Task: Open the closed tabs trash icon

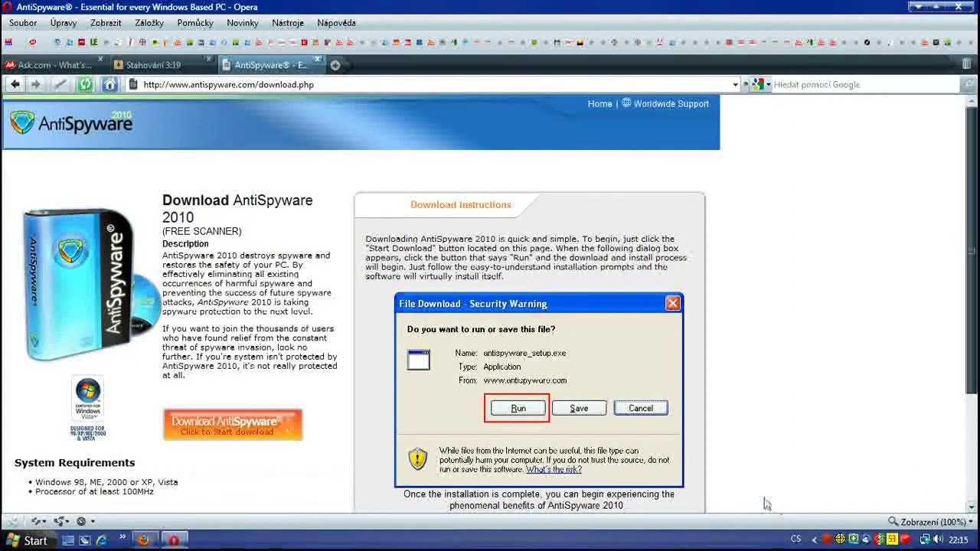Action: pyautogui.click(x=967, y=64)
